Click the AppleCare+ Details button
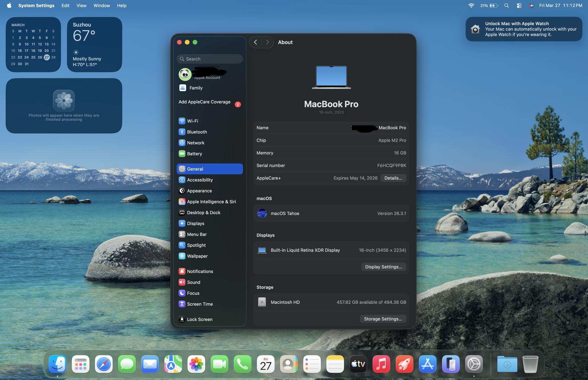Viewport: 588px width, 380px height. [393, 178]
